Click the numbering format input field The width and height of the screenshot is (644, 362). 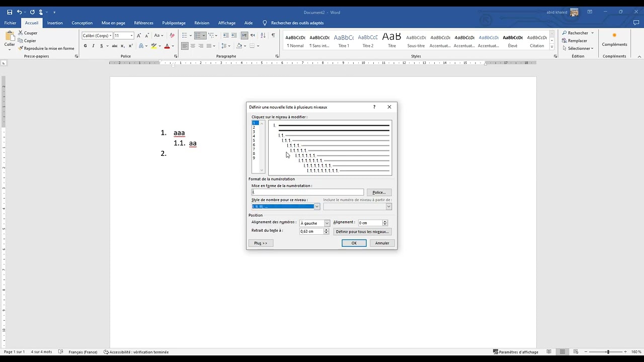[x=307, y=192]
